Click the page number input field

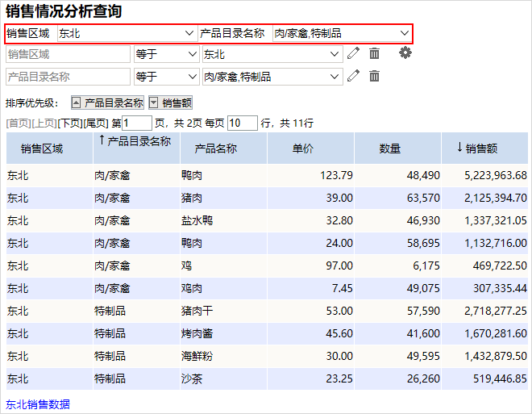click(137, 123)
